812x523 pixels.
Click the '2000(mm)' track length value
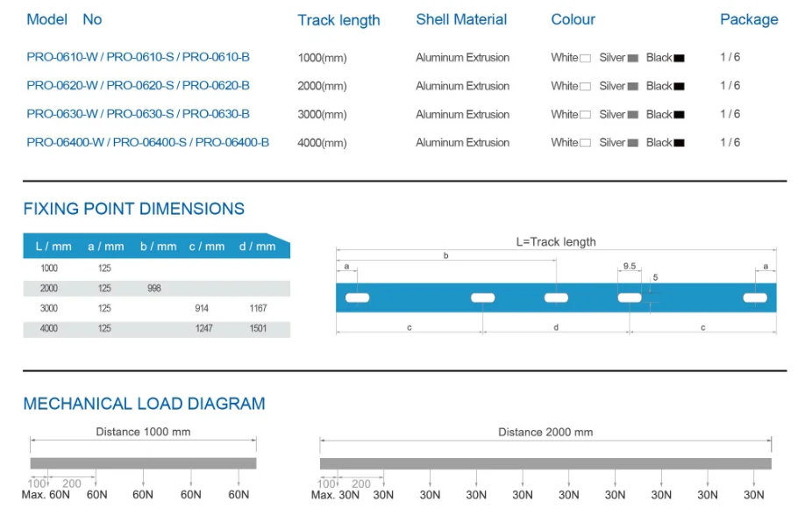click(322, 87)
